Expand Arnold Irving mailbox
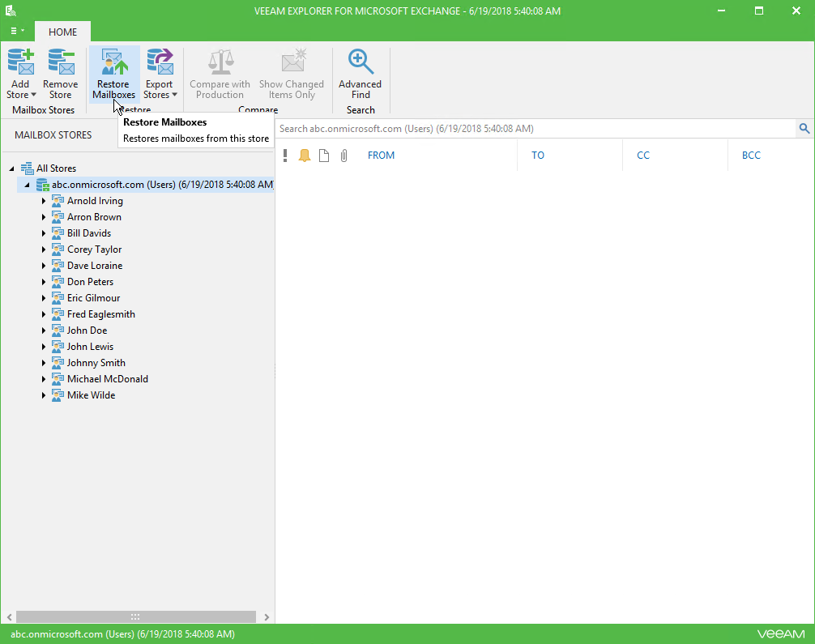This screenshot has height=644, width=815. pos(44,201)
